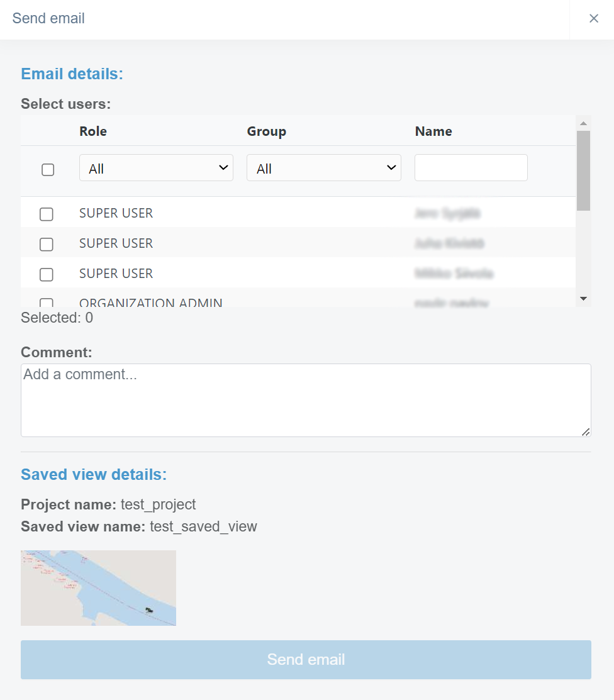The image size is (614, 700).
Task: Click the user list scroll down arrow
Action: coord(583,299)
